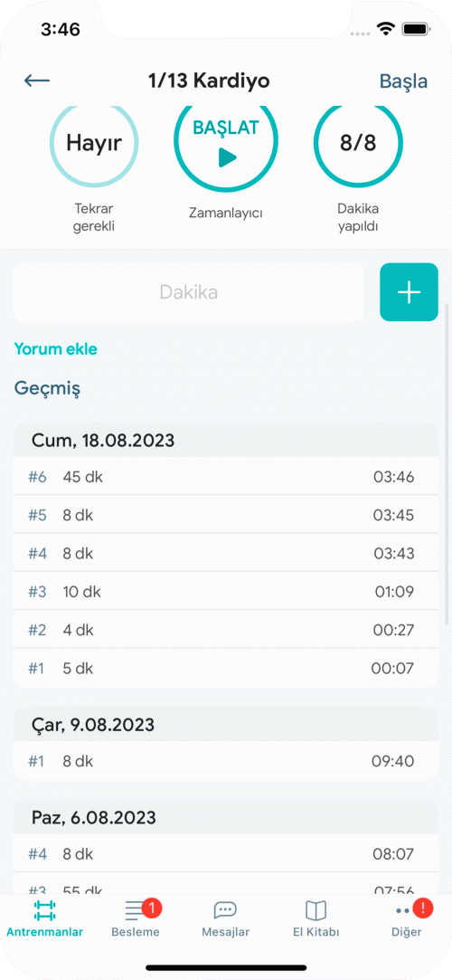Open the Antrenmanlar dumbbell tab

[44, 918]
